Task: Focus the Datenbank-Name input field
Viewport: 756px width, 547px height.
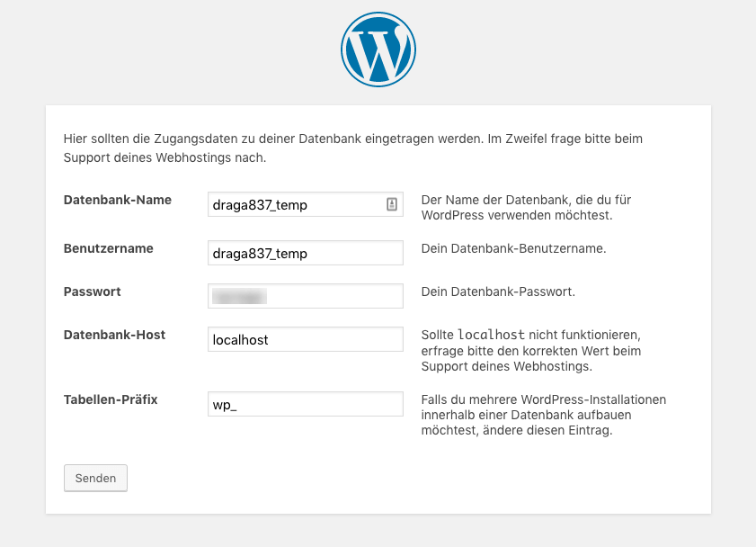Action: click(306, 204)
